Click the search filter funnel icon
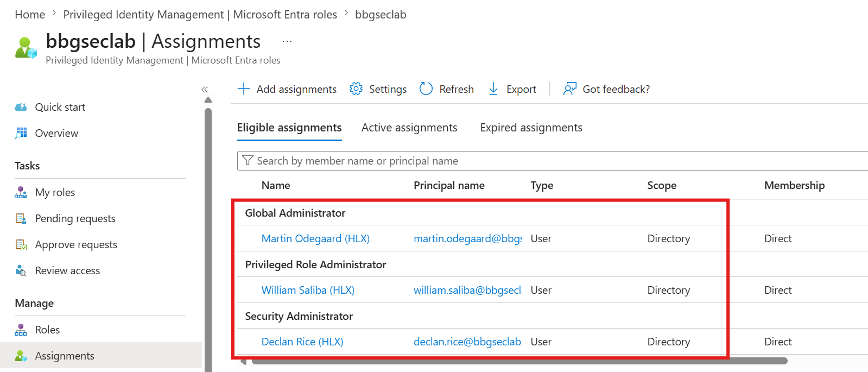The image size is (868, 372). click(248, 160)
